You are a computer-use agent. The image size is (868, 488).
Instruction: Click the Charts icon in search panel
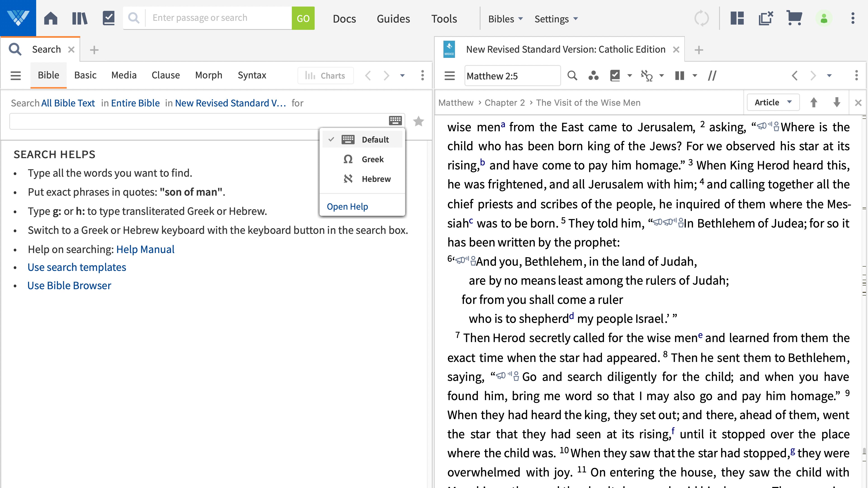[x=309, y=75]
